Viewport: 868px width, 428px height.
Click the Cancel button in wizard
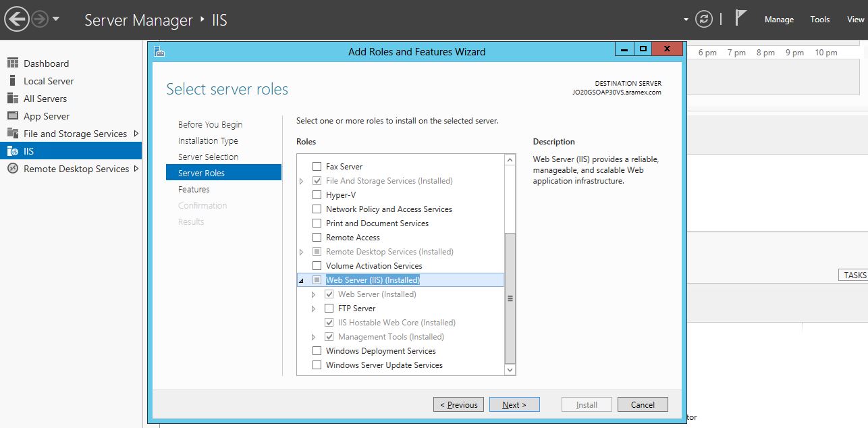point(642,404)
